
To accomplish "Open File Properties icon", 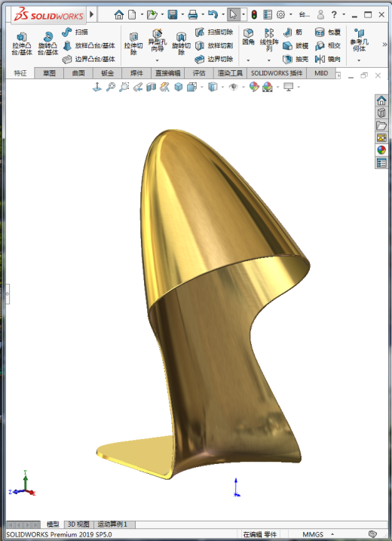I will click(x=267, y=14).
